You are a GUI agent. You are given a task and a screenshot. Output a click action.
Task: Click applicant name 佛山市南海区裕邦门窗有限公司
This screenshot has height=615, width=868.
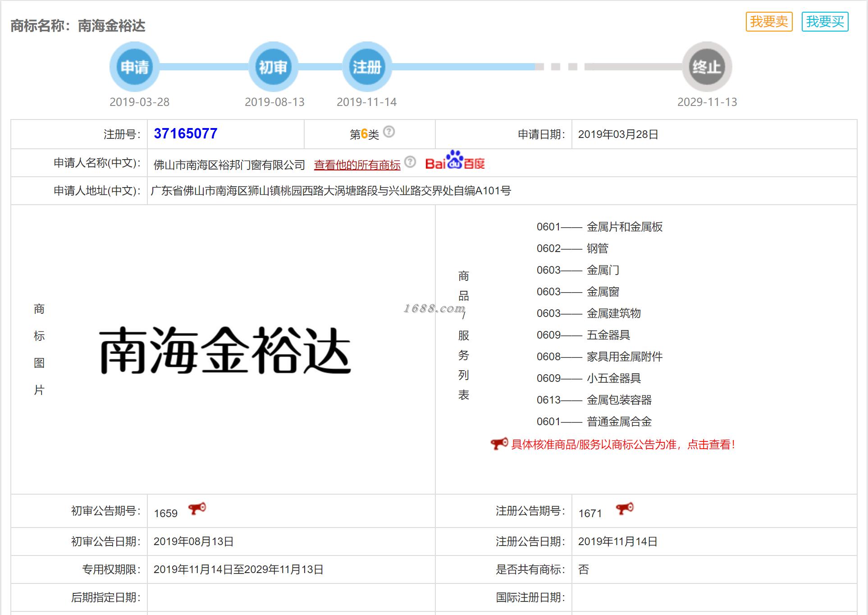229,165
